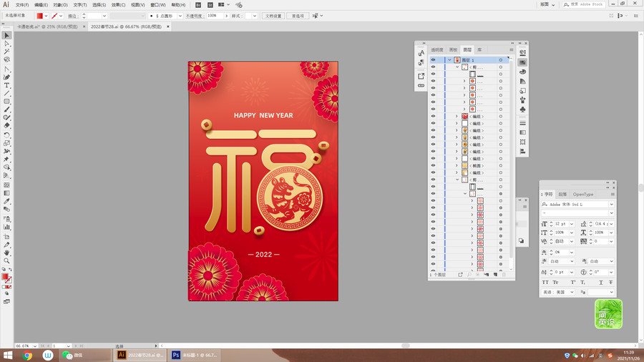Open the stroke color dropdown arrow
Image resolution: width=644 pixels, height=362 pixels.
[61, 16]
